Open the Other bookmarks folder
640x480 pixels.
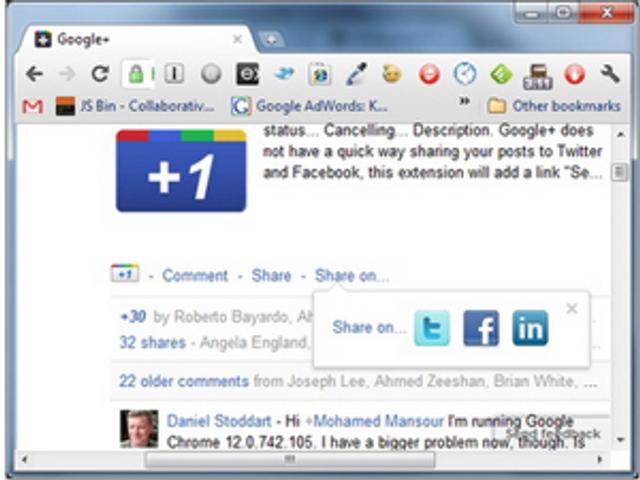pyautogui.click(x=554, y=106)
